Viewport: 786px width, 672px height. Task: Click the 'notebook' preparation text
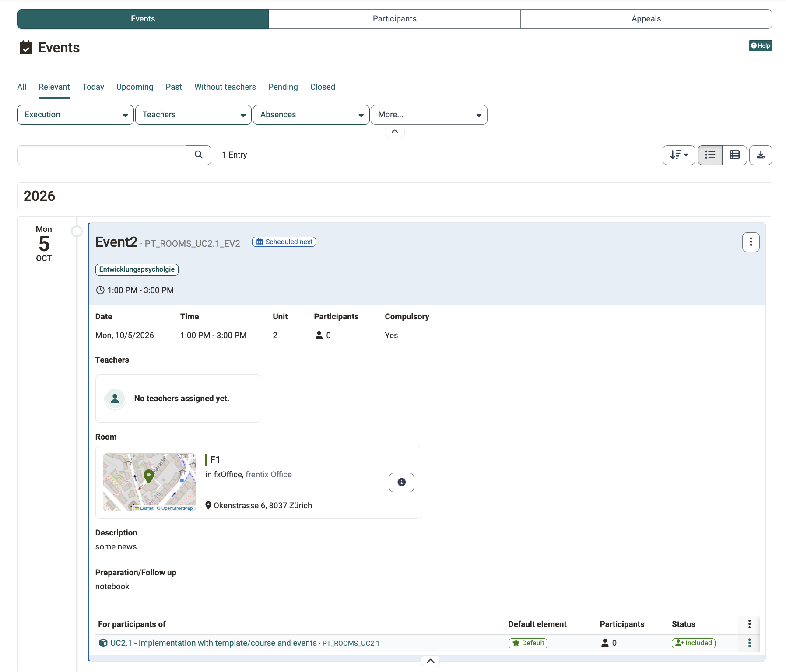pos(112,587)
